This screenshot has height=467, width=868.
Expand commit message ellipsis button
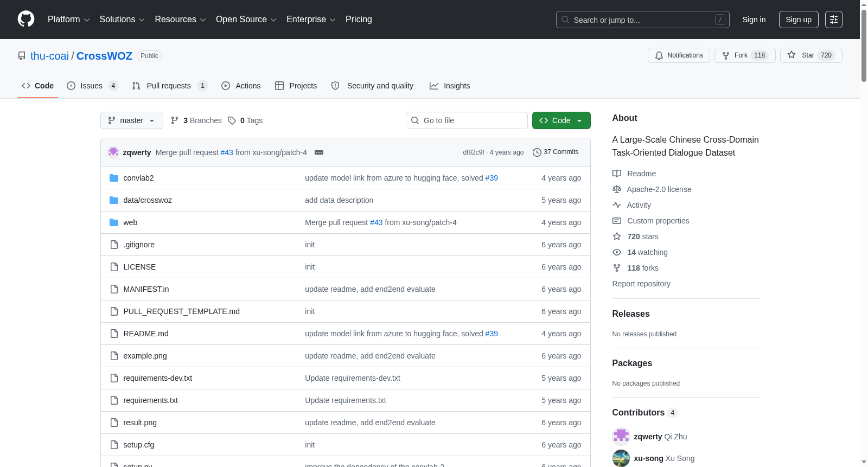[x=319, y=152]
